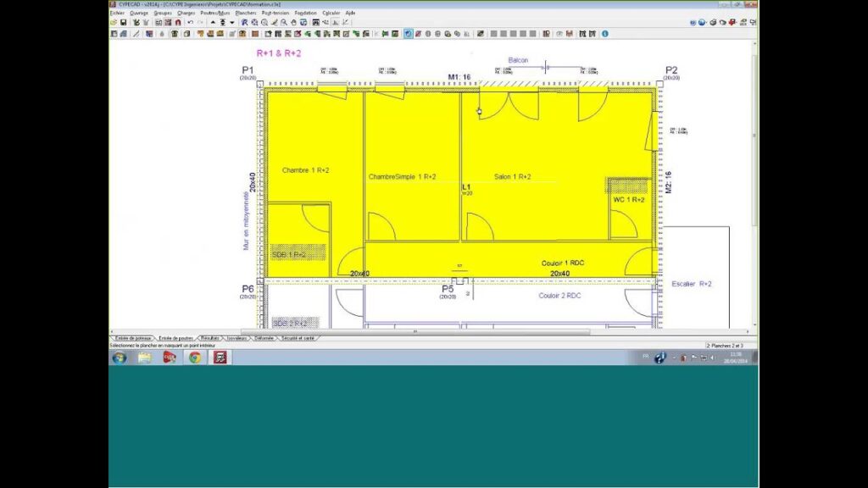Click the go up one floor arrow

click(213, 23)
